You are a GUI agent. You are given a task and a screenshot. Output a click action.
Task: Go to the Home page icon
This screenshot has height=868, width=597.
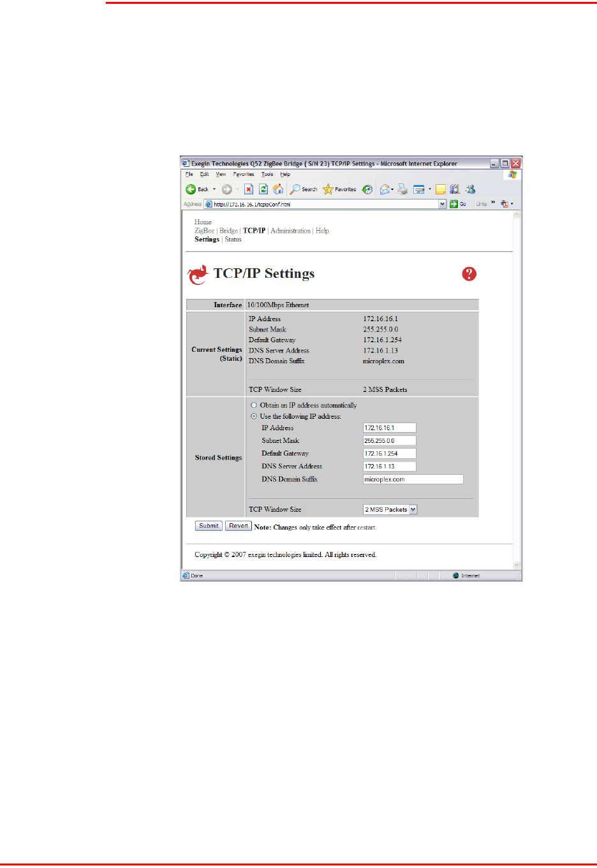278,189
